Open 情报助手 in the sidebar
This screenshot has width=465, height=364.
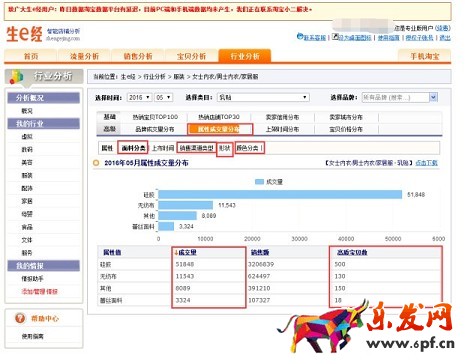tap(32, 279)
